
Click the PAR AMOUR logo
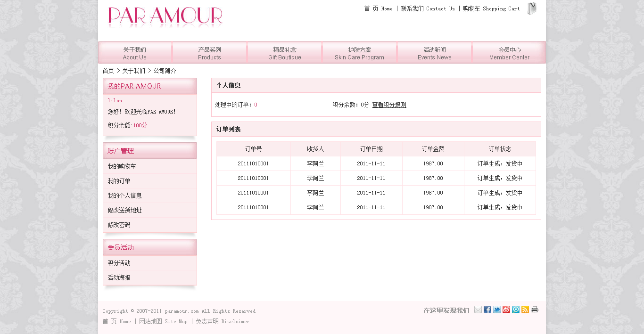165,16
